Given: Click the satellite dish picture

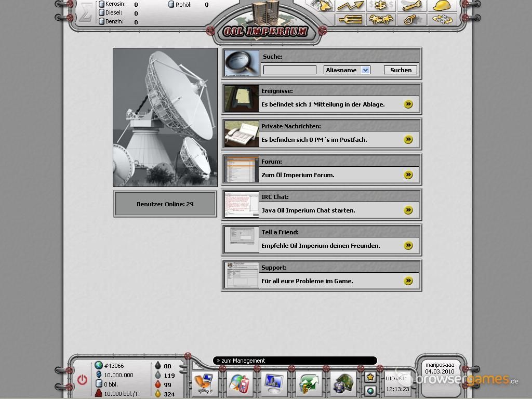Looking at the screenshot, I should [165, 117].
